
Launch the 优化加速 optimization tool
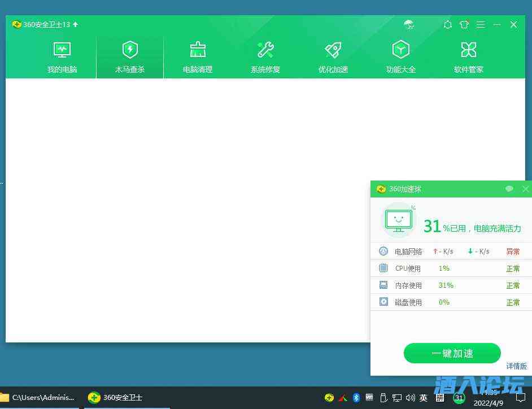[x=333, y=55]
